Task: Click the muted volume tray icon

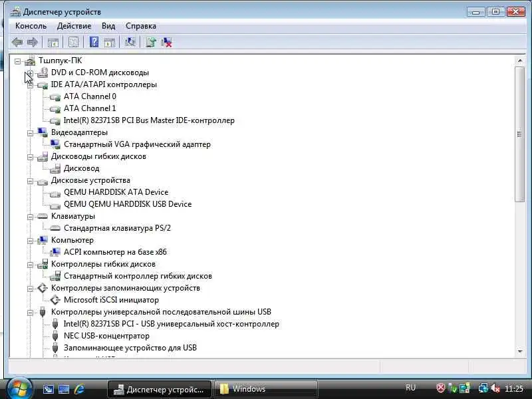Action: 495,388
